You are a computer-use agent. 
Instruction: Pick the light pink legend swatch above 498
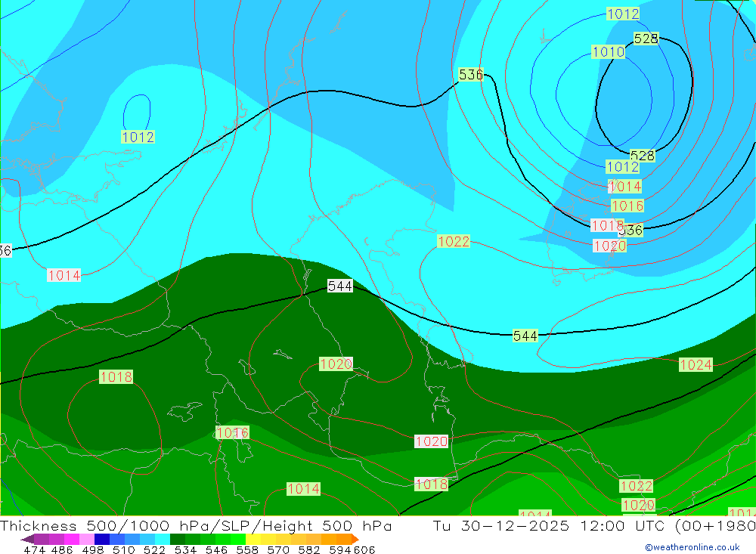[x=87, y=539]
